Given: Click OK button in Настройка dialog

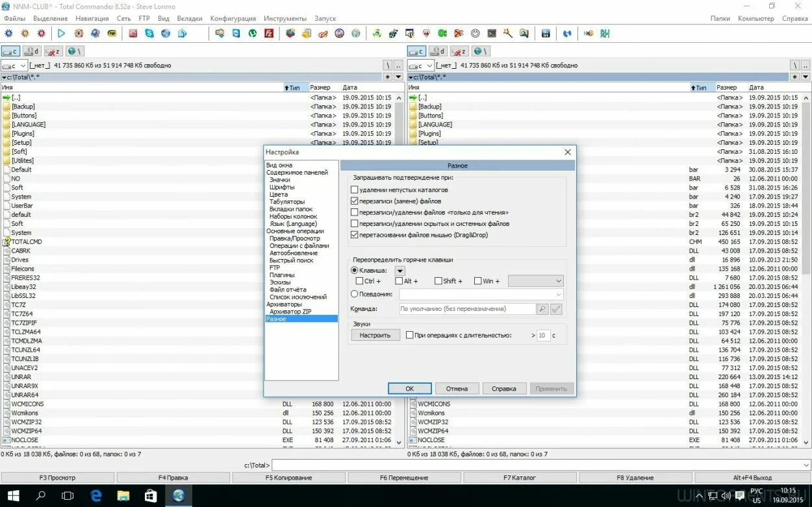Looking at the screenshot, I should tap(410, 388).
